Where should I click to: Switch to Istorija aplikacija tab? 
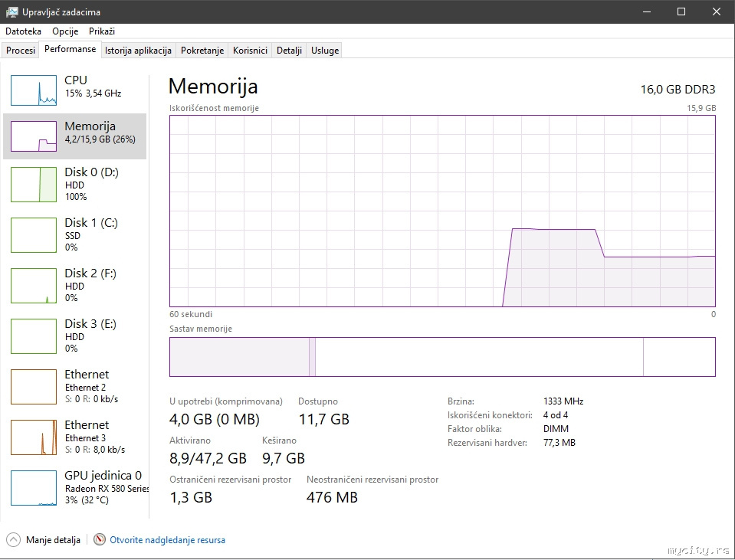point(138,51)
